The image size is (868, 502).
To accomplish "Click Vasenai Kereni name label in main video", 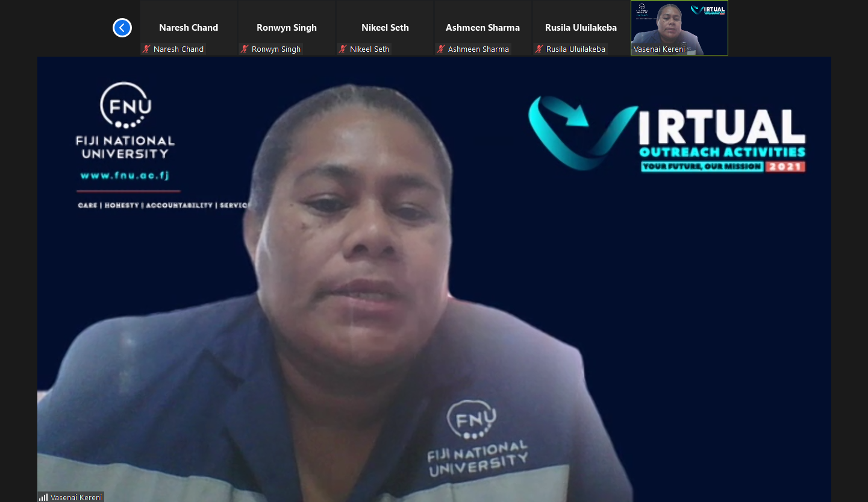I will tap(76, 497).
